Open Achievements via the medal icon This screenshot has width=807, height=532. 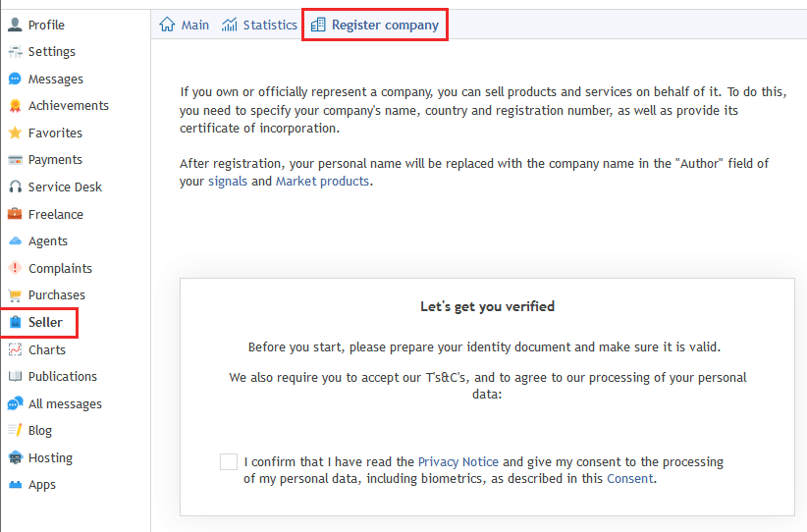[15, 105]
